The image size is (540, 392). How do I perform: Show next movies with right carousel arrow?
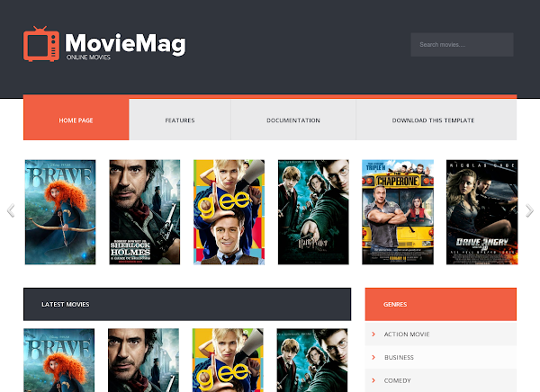click(x=529, y=210)
